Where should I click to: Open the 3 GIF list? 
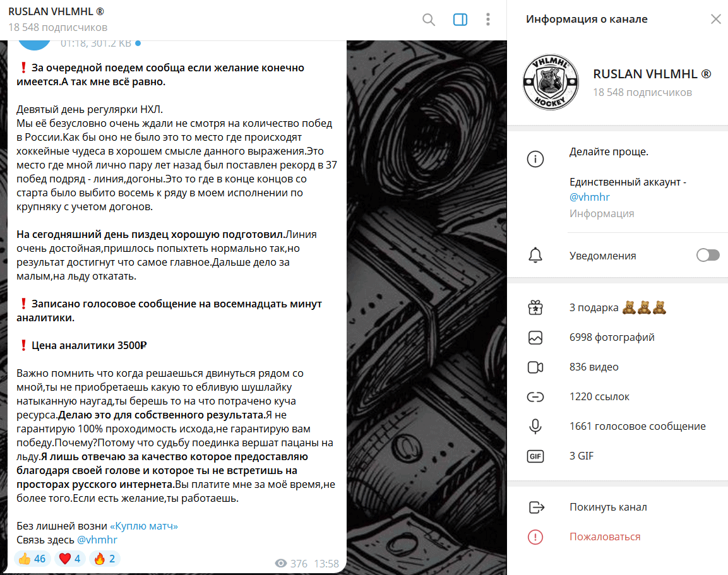tap(618, 456)
